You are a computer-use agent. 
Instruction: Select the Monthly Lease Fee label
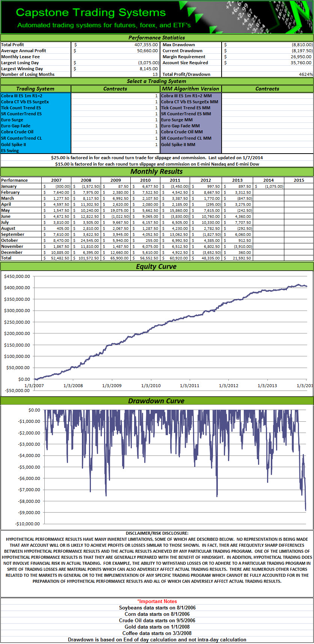pyautogui.click(x=20, y=57)
